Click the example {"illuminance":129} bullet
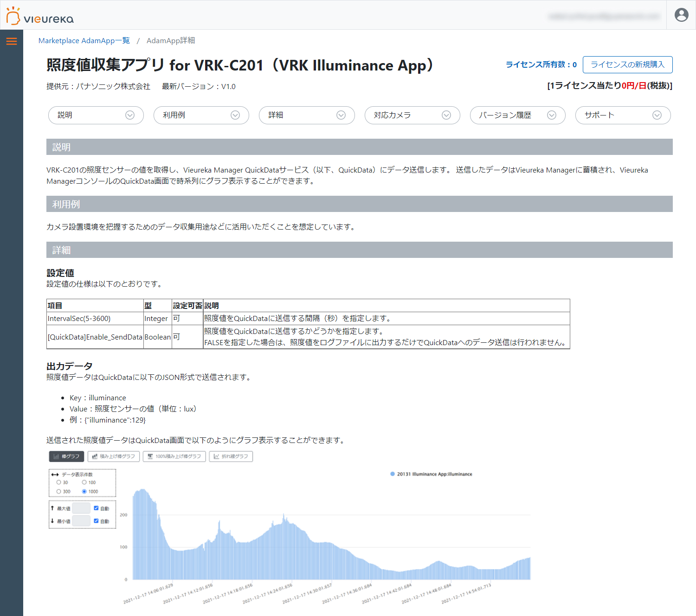This screenshot has height=616, width=696. (108, 420)
